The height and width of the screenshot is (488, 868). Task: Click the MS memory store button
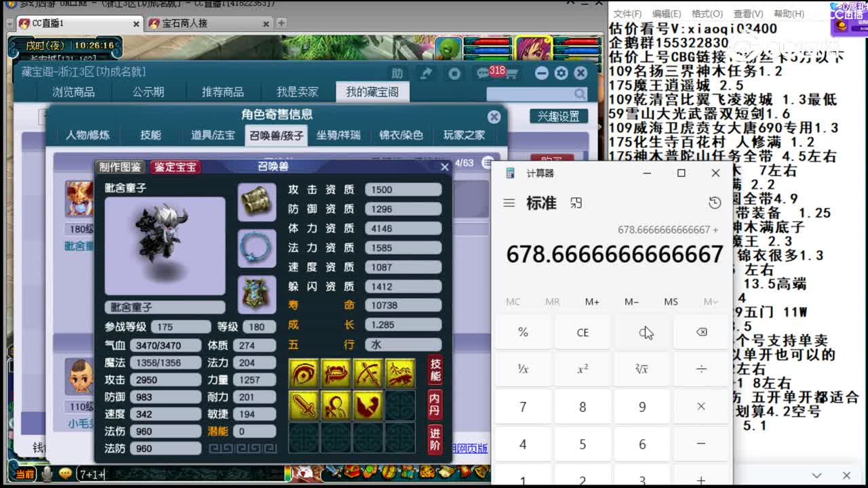671,302
